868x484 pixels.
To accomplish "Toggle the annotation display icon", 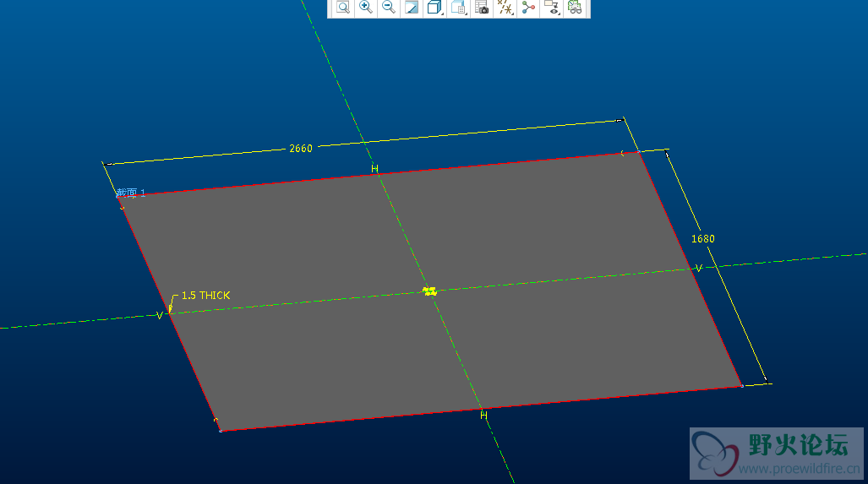I will (x=528, y=8).
